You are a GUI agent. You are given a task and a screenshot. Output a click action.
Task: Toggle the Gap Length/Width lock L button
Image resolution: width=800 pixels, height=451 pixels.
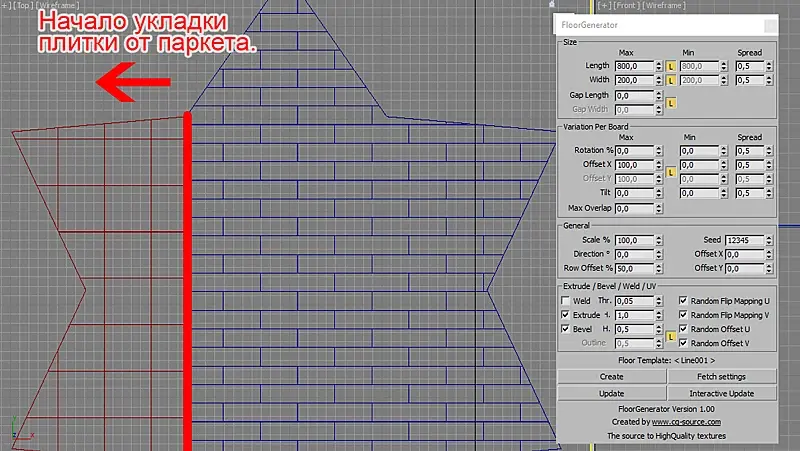tap(671, 103)
